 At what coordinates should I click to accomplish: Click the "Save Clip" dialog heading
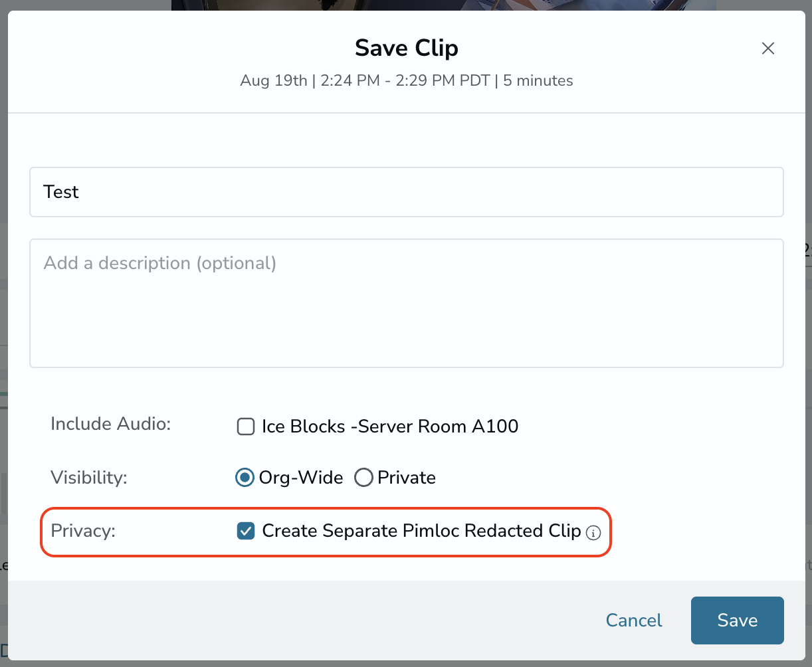click(406, 48)
